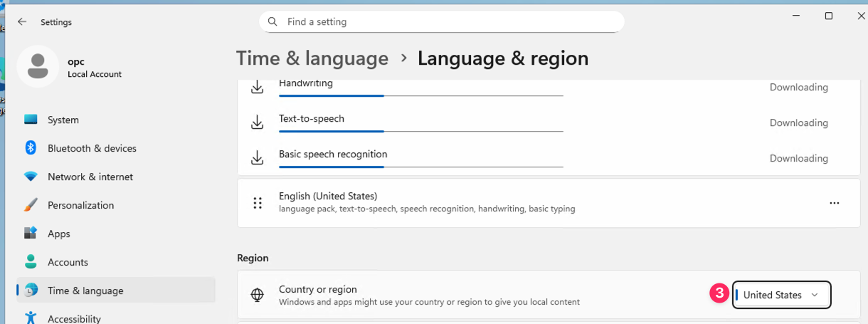The width and height of the screenshot is (868, 324).
Task: Click the Region section label
Action: [253, 258]
